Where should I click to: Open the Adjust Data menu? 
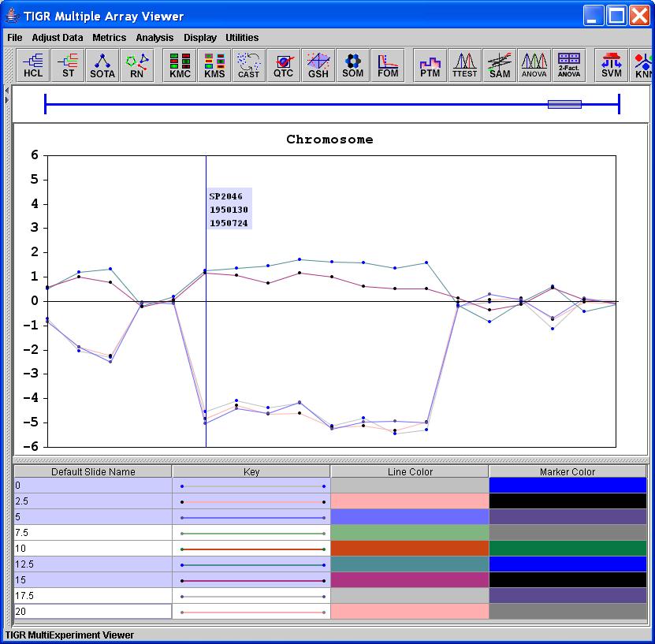[x=57, y=37]
